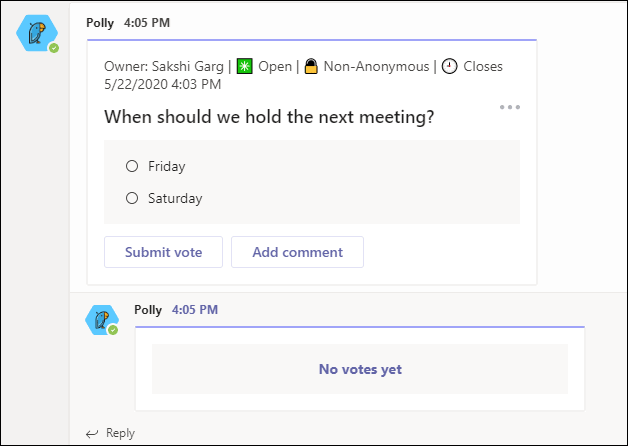
Task: Select the Friday radio option
Action: click(x=132, y=166)
